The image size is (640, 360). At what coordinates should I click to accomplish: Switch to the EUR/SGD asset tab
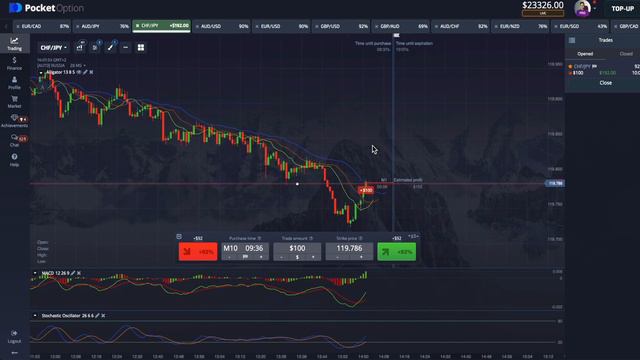click(x=580, y=26)
